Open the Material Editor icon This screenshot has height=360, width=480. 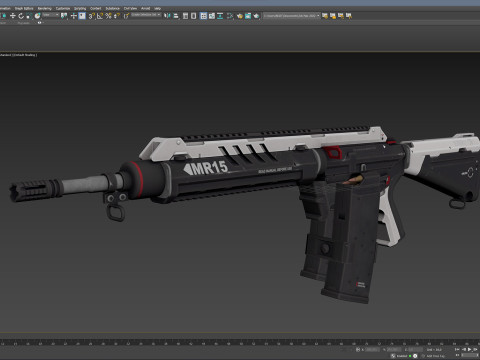pyautogui.click(x=230, y=16)
